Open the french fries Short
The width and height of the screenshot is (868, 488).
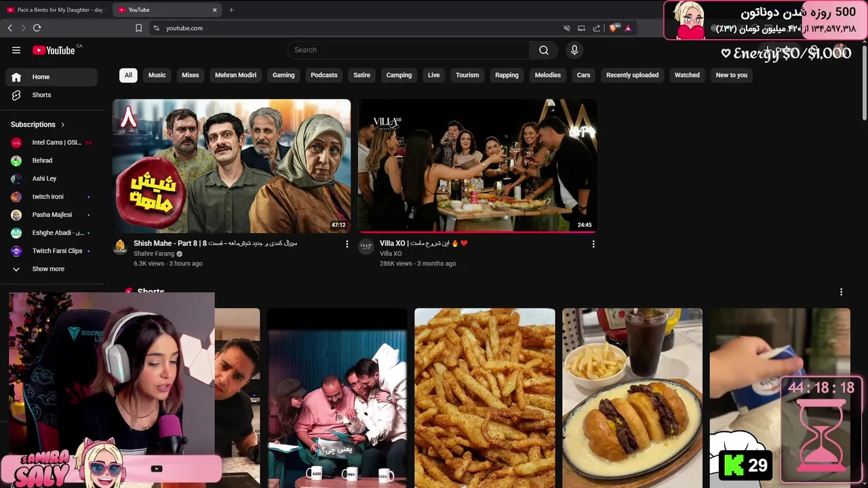[485, 398]
